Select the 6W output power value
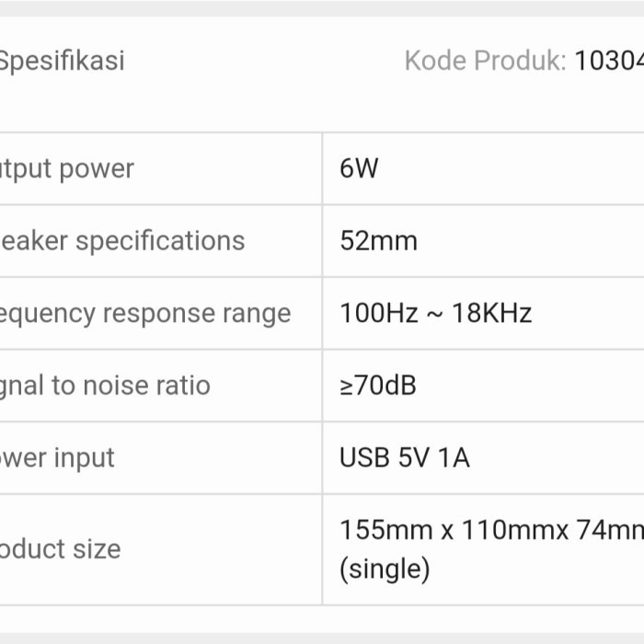 pos(359,169)
